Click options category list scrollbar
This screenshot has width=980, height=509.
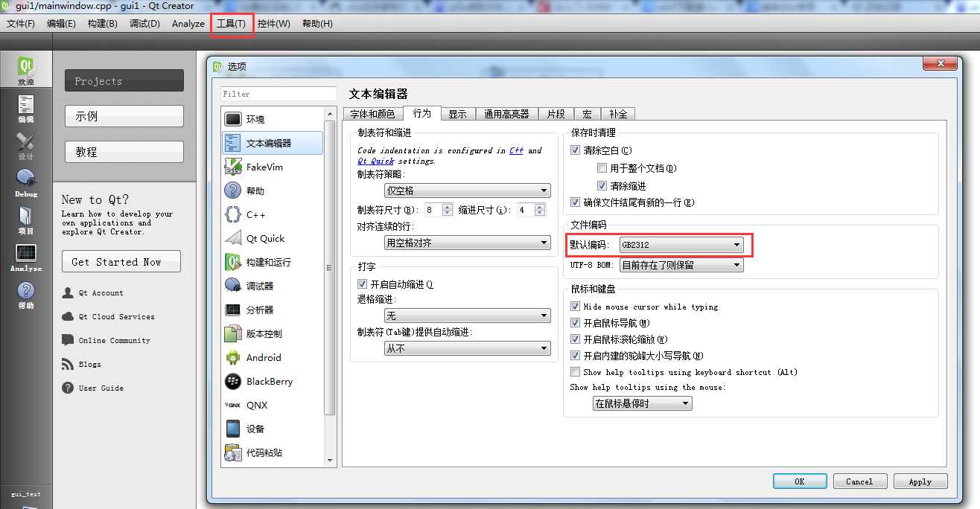point(329,286)
